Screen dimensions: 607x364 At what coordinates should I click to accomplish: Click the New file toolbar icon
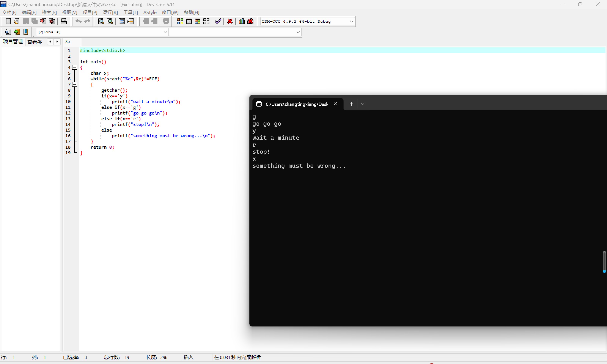[x=8, y=21]
